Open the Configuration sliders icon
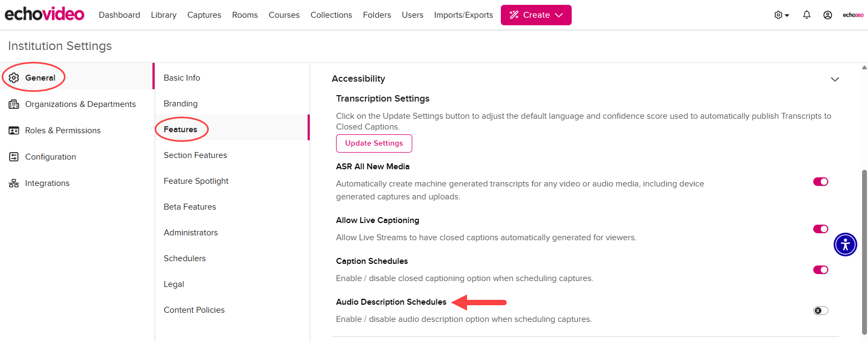The width and height of the screenshot is (868, 345). click(14, 156)
